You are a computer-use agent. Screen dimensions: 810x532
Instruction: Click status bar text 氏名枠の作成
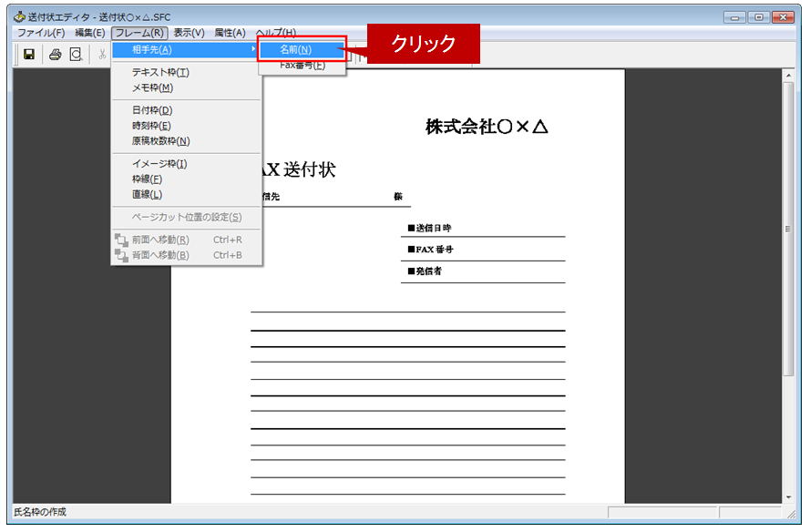pos(40,512)
